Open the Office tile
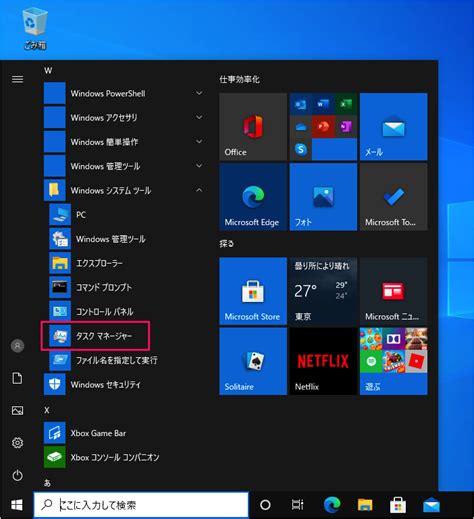Viewport: 474px width, 519px height. click(x=253, y=127)
